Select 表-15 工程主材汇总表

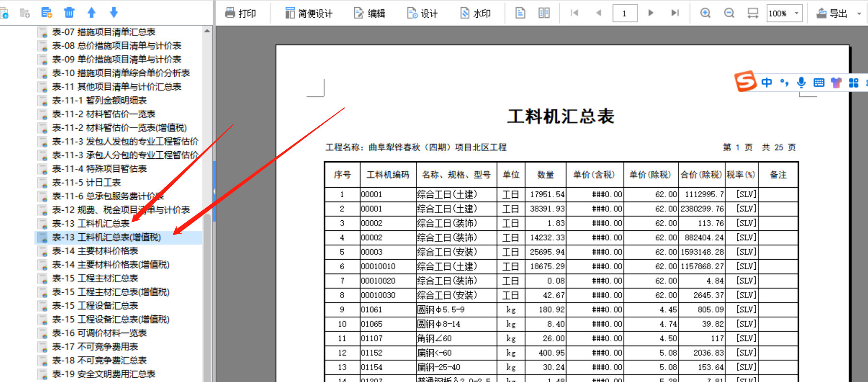point(95,278)
